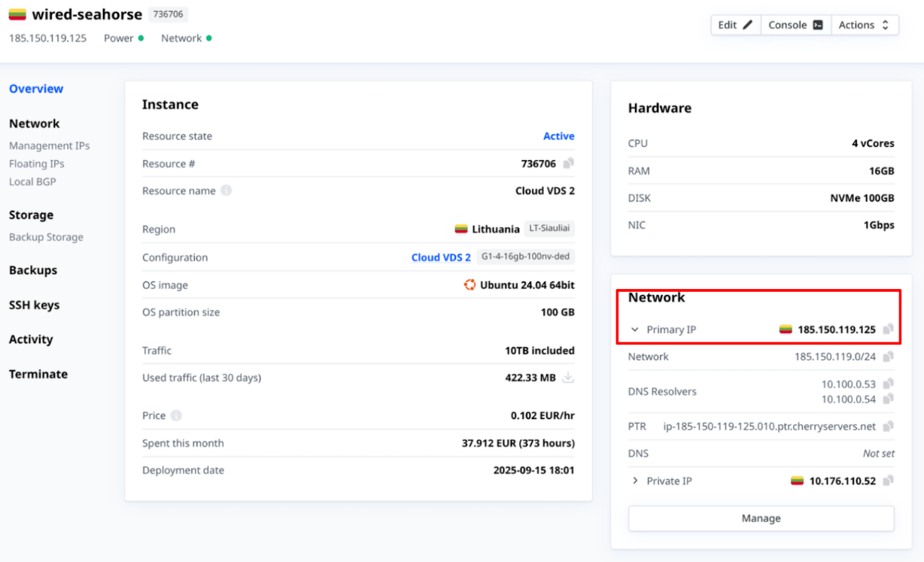Image resolution: width=924 pixels, height=562 pixels.
Task: Copy the PTR record hostname
Action: [888, 427]
